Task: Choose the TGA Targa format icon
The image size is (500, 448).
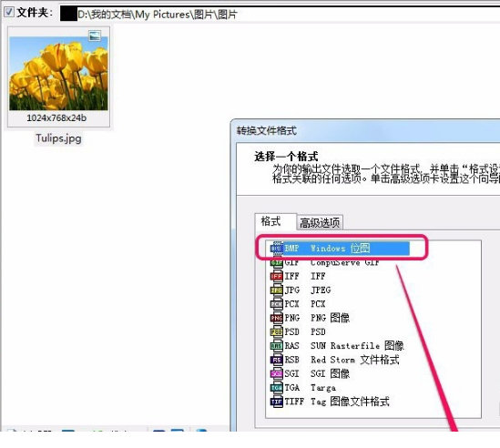Action: point(277,387)
